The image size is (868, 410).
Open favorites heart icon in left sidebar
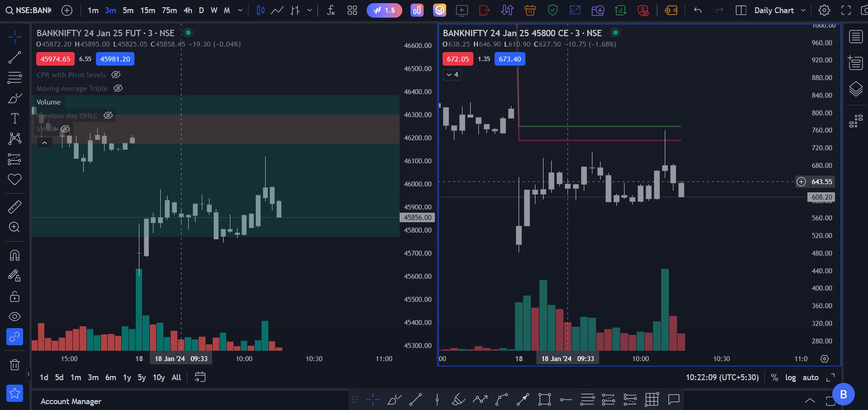[x=14, y=180]
